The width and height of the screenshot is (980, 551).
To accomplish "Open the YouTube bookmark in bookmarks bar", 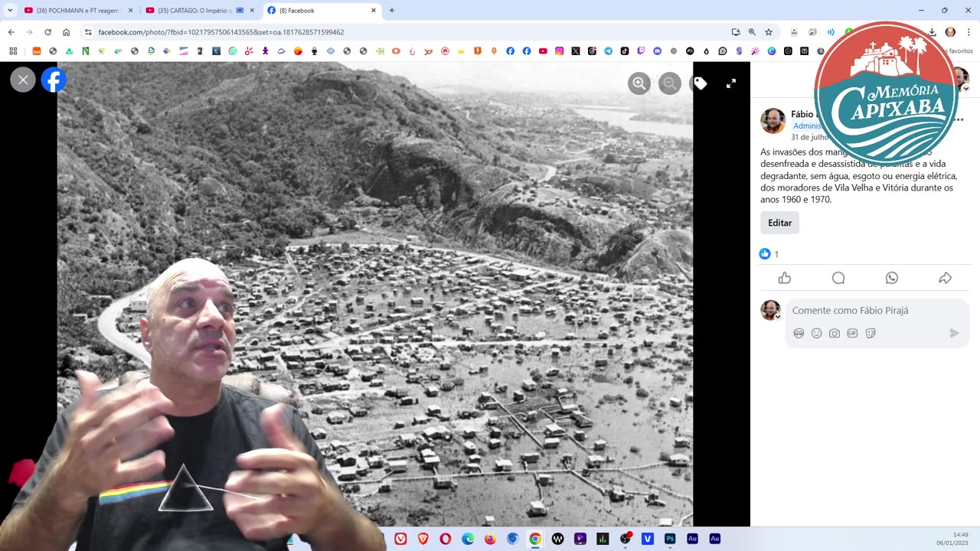I will click(543, 51).
